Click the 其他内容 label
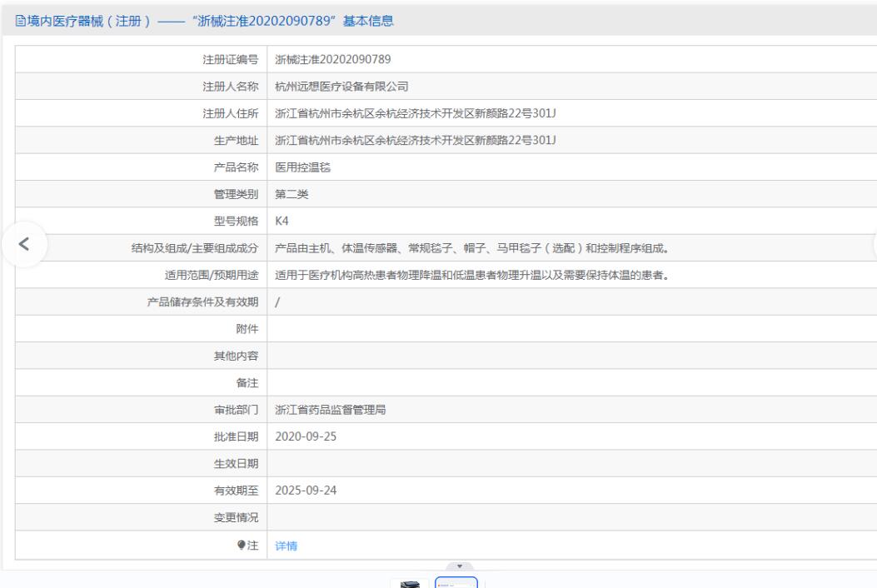 click(x=236, y=356)
